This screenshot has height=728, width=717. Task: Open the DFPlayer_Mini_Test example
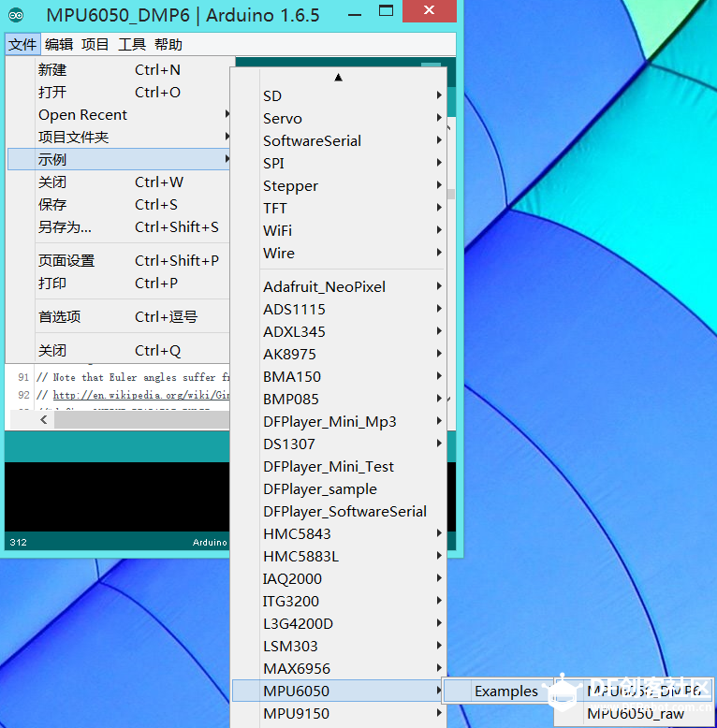click(339, 466)
